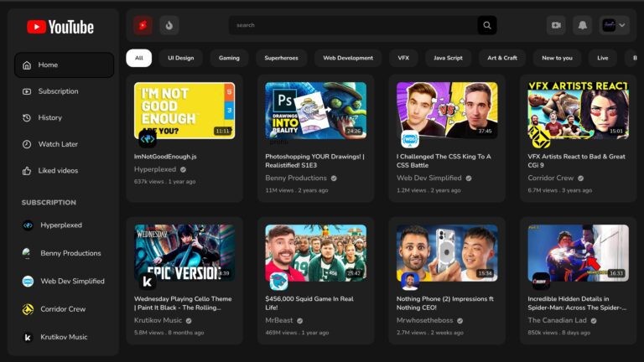The width and height of the screenshot is (644, 362).
Task: Open the Shorts icon button
Action: (x=143, y=25)
